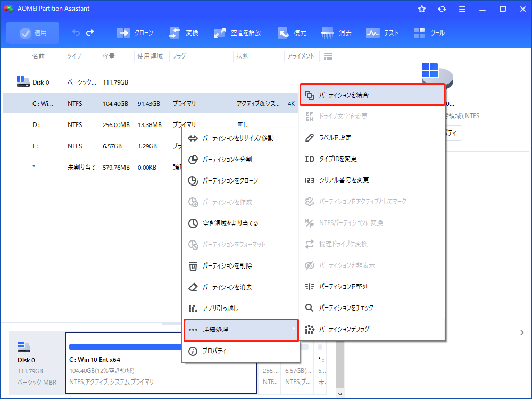Open the 消去 (Wipe) toolbar item
Screen dimensions: 532x399
coord(336,33)
